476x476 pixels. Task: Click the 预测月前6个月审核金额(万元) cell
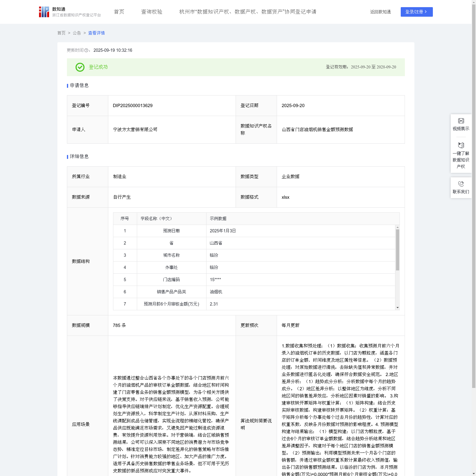pyautogui.click(x=171, y=304)
